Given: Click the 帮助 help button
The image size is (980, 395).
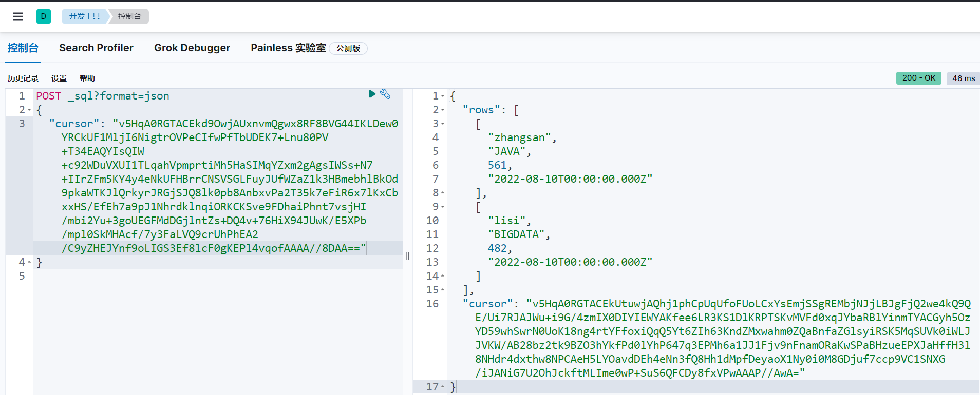Looking at the screenshot, I should pos(87,78).
